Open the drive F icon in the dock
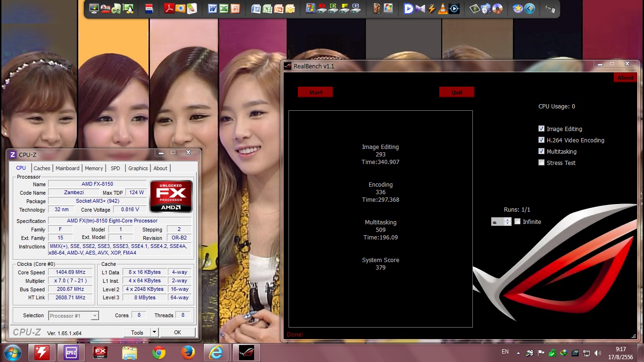The image size is (644, 362). pyautogui.click(x=345, y=8)
